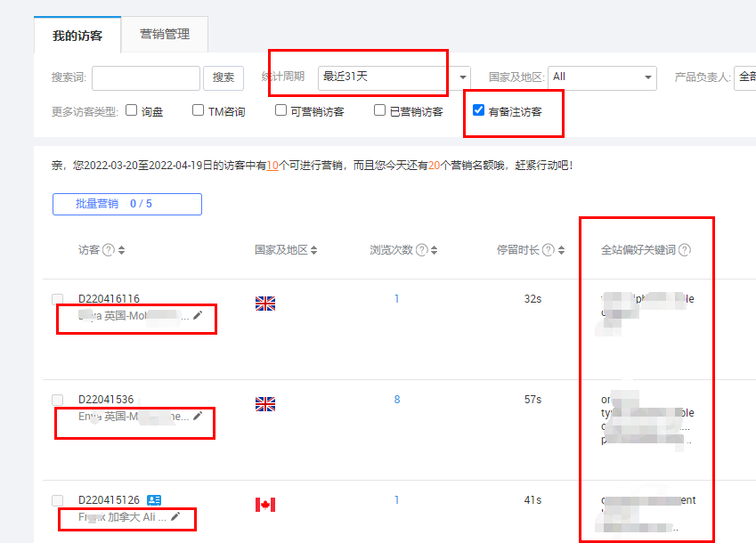Click stay duration 57s
Image resolution: width=756 pixels, height=543 pixels.
(x=532, y=400)
